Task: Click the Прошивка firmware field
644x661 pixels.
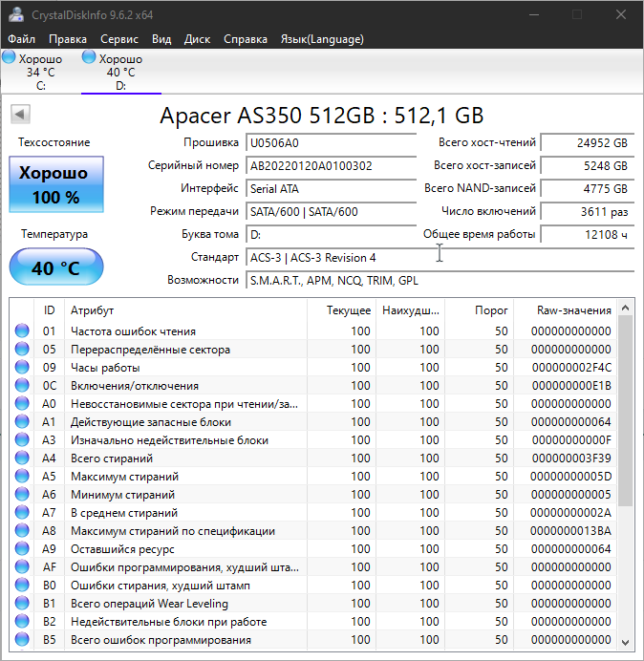Action: pyautogui.click(x=316, y=142)
